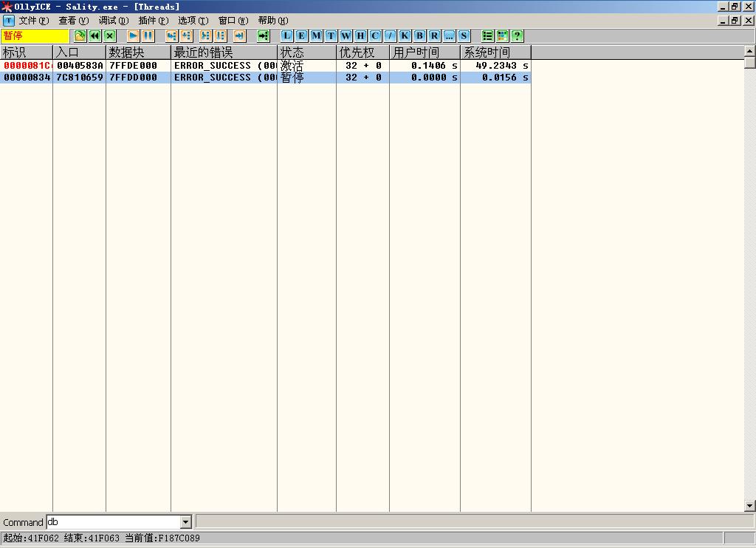
Task: Click the 状态 (Status) column header
Action: (306, 52)
